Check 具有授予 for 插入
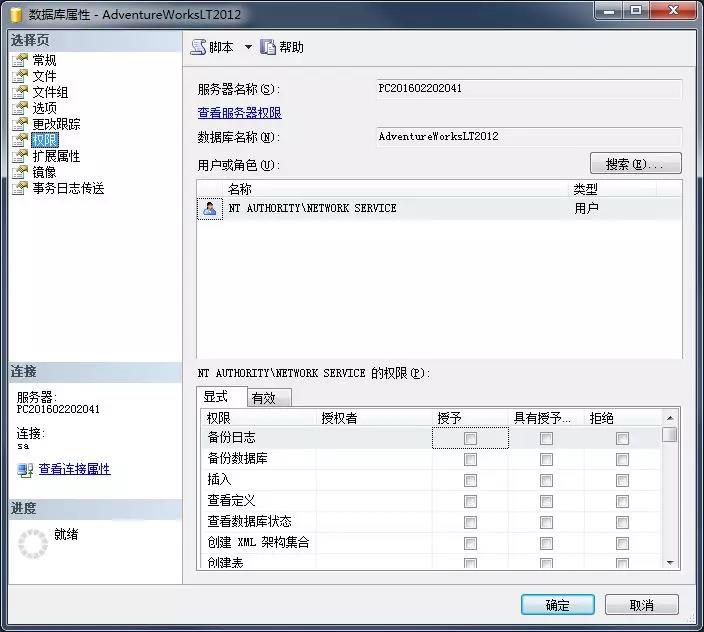This screenshot has height=632, width=704. (546, 480)
